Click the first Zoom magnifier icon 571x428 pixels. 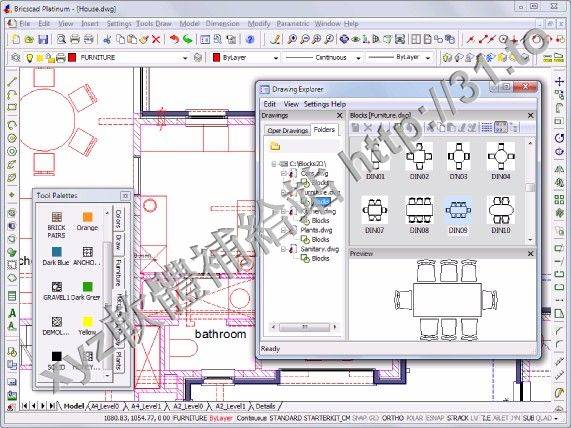292,39
